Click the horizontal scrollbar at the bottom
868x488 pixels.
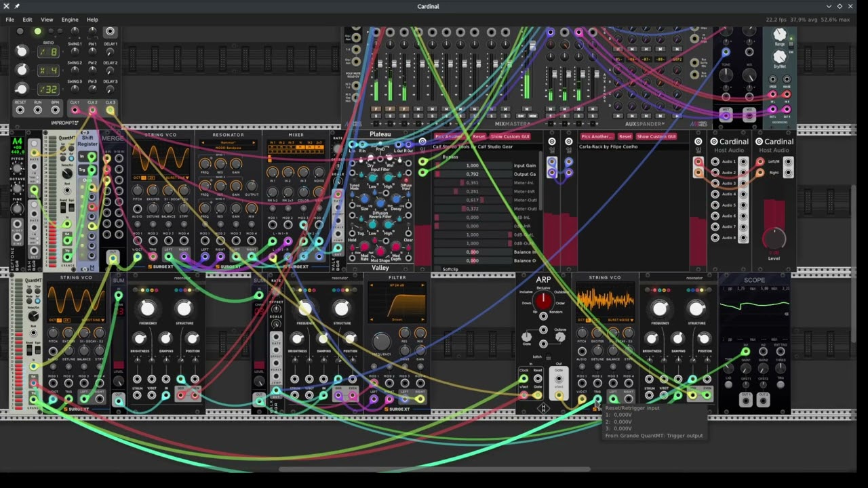point(434,469)
